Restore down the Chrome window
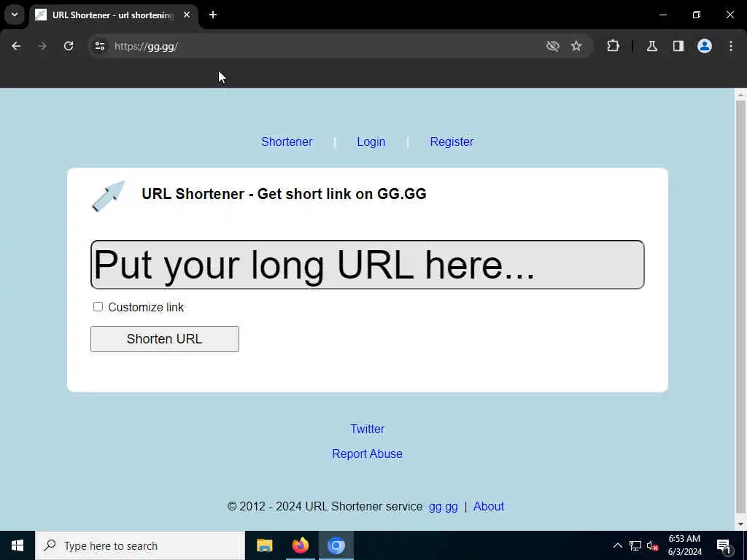747x560 pixels. pos(697,15)
